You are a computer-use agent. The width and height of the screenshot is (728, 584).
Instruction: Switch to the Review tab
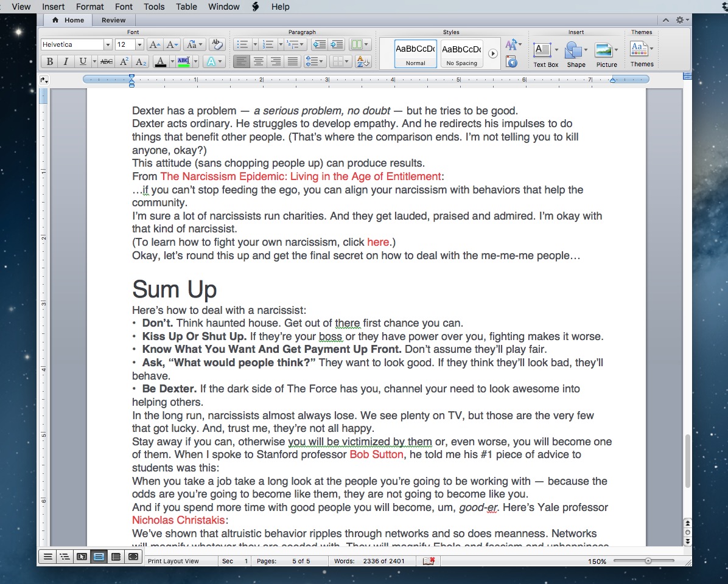click(x=113, y=20)
